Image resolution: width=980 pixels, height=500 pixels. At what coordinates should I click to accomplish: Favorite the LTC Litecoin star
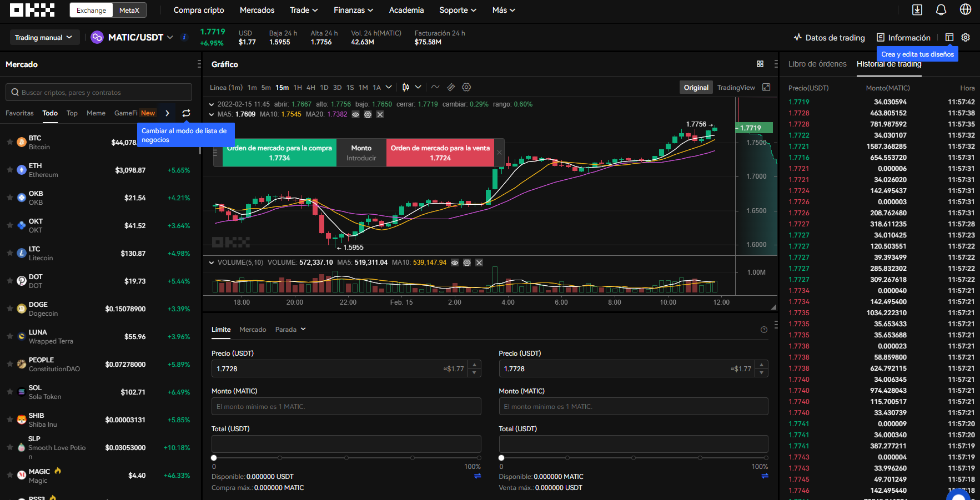(10, 253)
